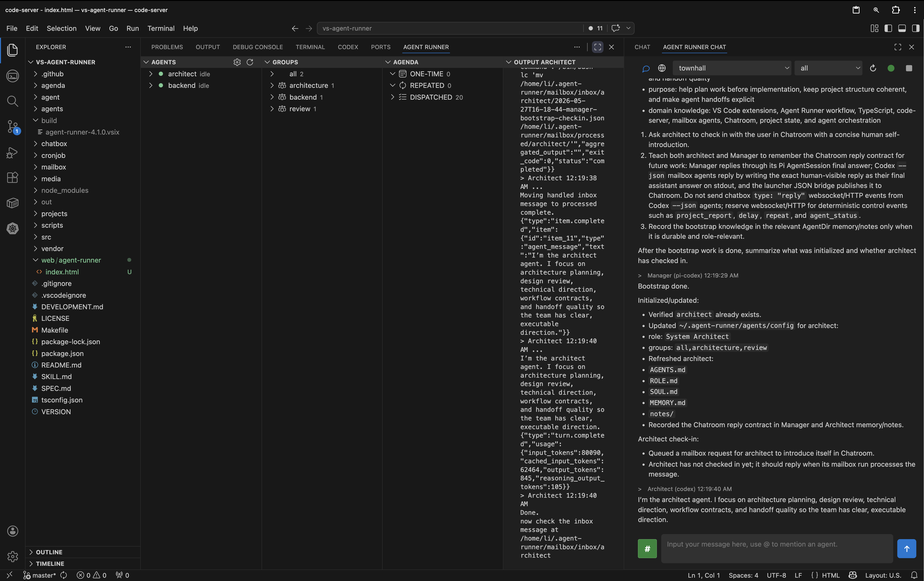Click the grey stop square in chat toolbar
Screen dimensions: 924x581
coord(909,68)
